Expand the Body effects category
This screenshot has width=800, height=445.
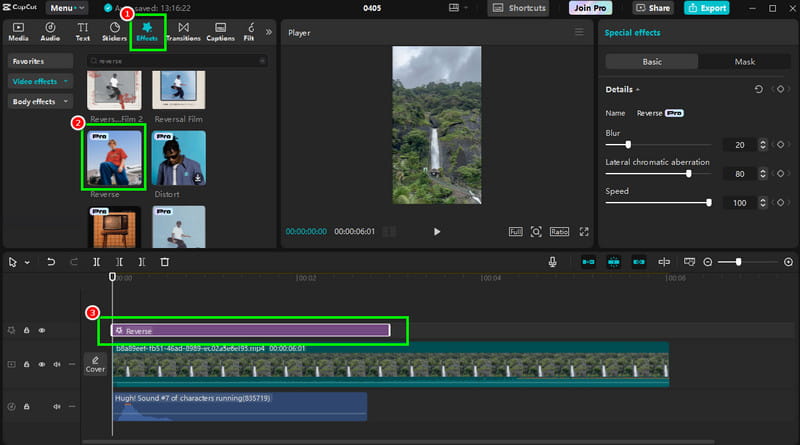click(40, 101)
